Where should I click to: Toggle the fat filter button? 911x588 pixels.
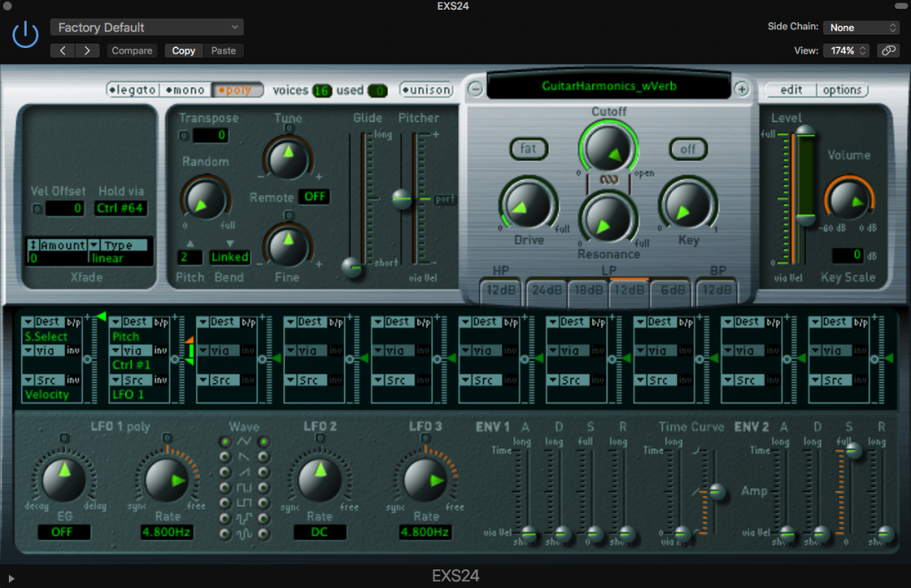(x=528, y=149)
